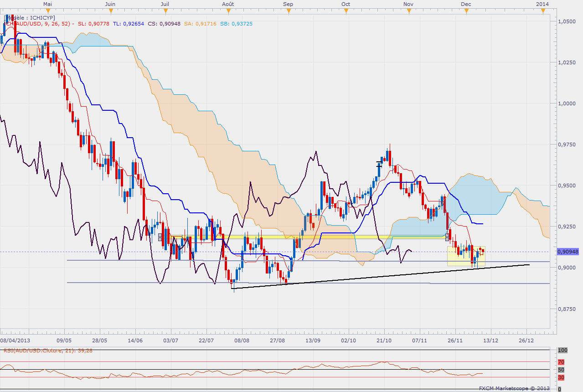Viewport: 583px width, 392px height.
Task: Click the FXCM Marketscope copyright text
Action: pos(514,388)
